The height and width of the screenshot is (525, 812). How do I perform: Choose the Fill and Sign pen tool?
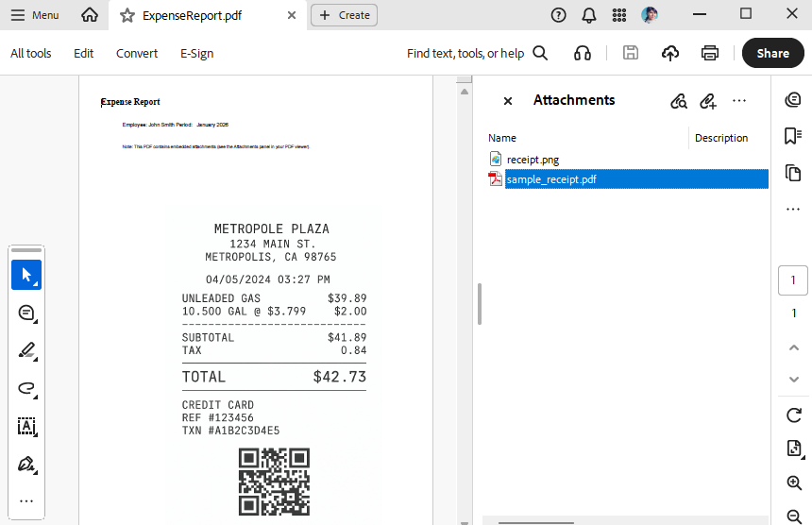(x=26, y=464)
